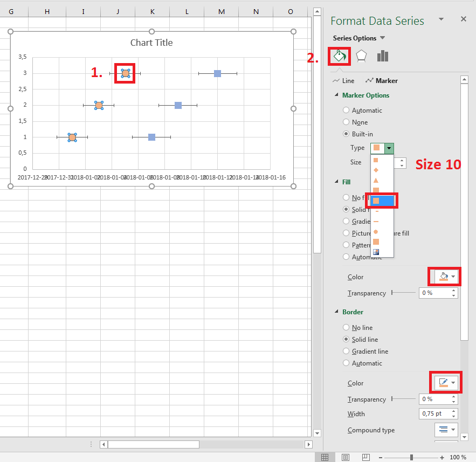Switch to Normal view in status bar

coord(325,457)
